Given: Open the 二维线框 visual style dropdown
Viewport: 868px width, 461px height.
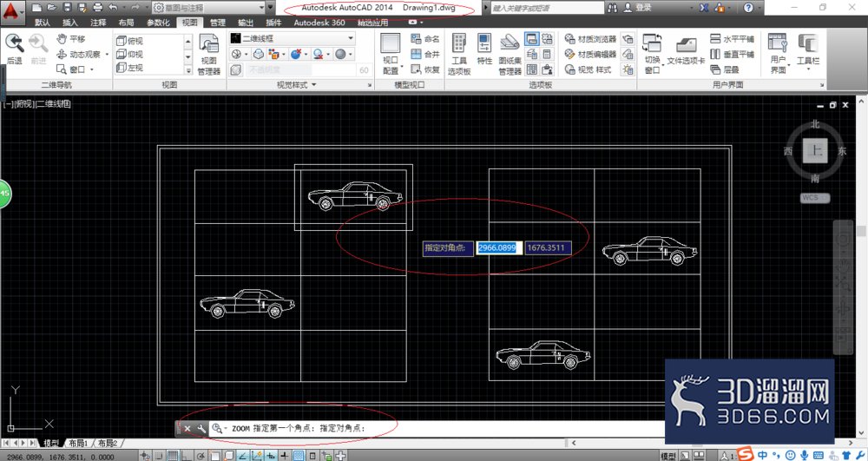Looking at the screenshot, I should [x=293, y=38].
